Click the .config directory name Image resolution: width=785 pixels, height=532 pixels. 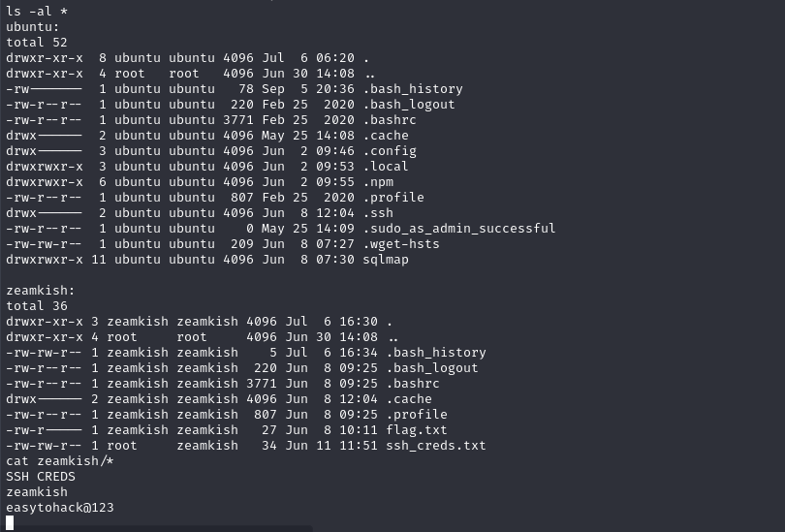390,150
